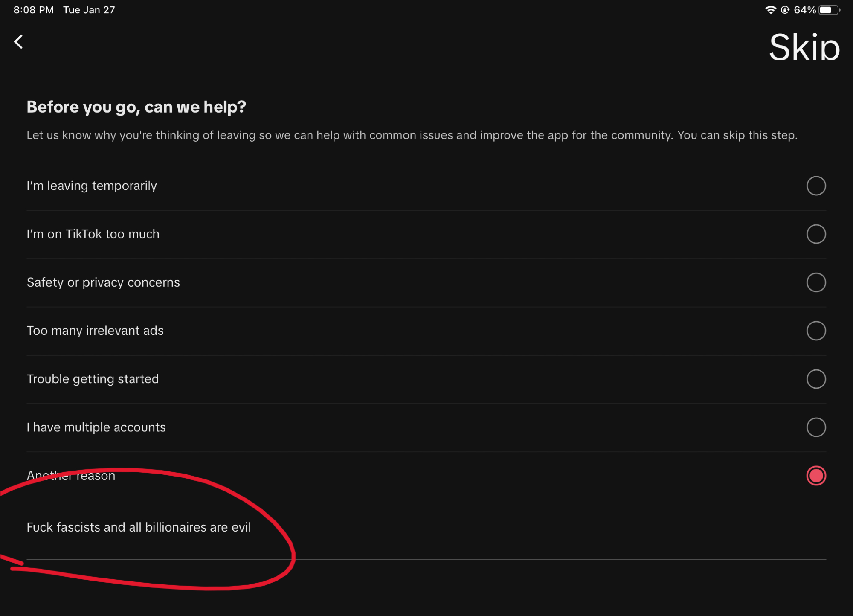853x616 pixels.
Task: Pick the "Trouble getting started" radio button
Action: click(816, 379)
